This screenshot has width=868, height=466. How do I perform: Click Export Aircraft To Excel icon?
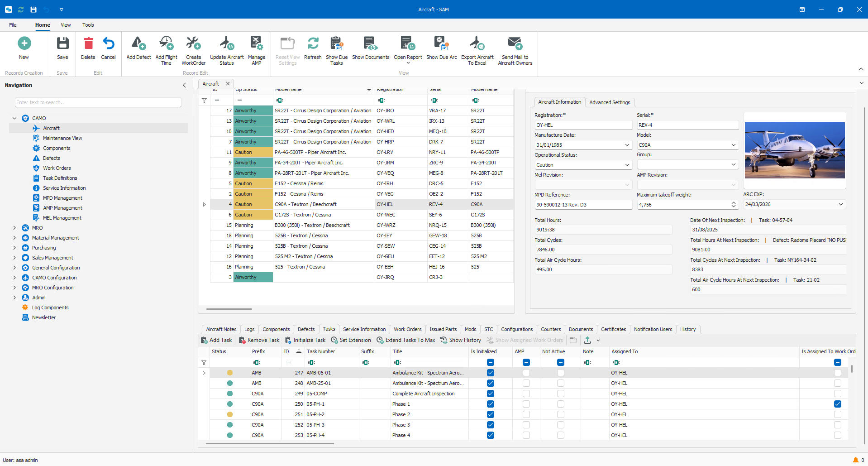tap(477, 43)
